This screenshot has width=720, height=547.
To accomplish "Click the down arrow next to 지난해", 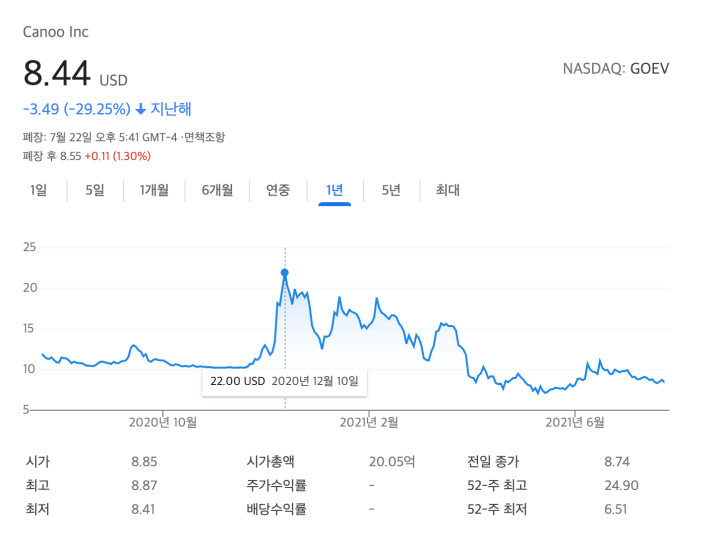I will (x=141, y=109).
